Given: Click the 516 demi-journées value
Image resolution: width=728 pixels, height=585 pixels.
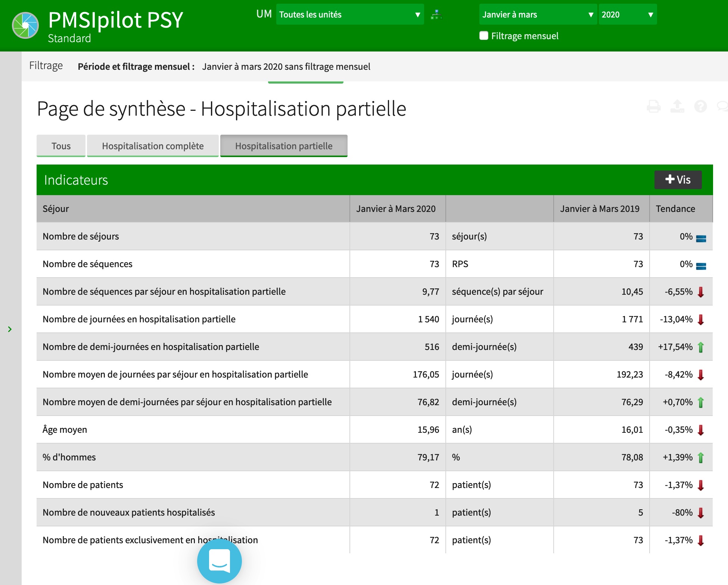Looking at the screenshot, I should point(432,347).
